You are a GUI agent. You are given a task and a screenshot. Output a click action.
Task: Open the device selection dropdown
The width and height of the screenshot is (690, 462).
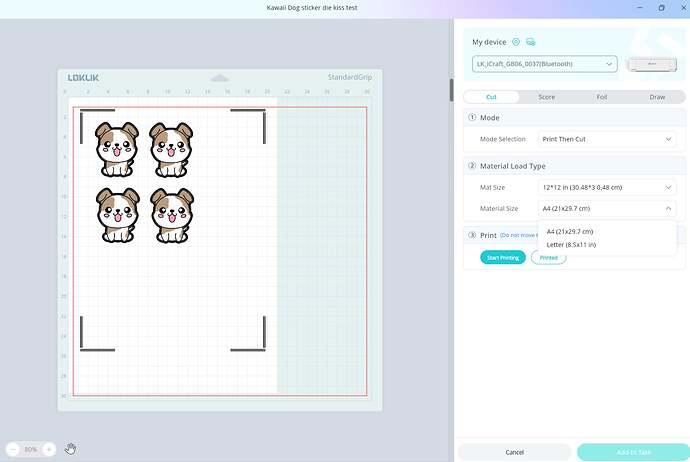point(545,64)
